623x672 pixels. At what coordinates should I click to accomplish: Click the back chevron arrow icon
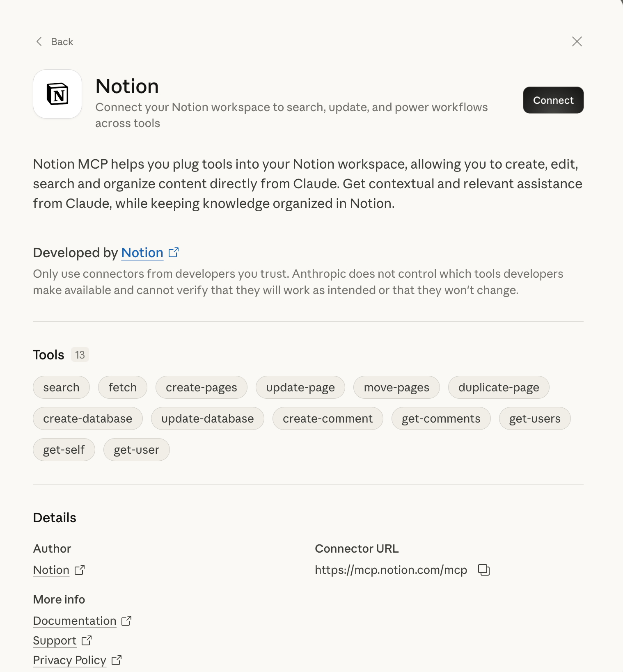pyautogui.click(x=39, y=41)
